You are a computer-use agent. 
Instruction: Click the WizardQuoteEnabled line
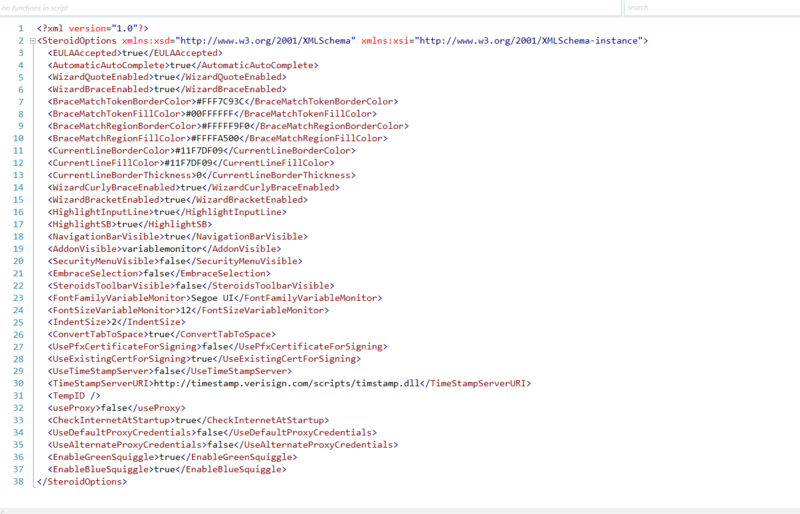(167, 77)
